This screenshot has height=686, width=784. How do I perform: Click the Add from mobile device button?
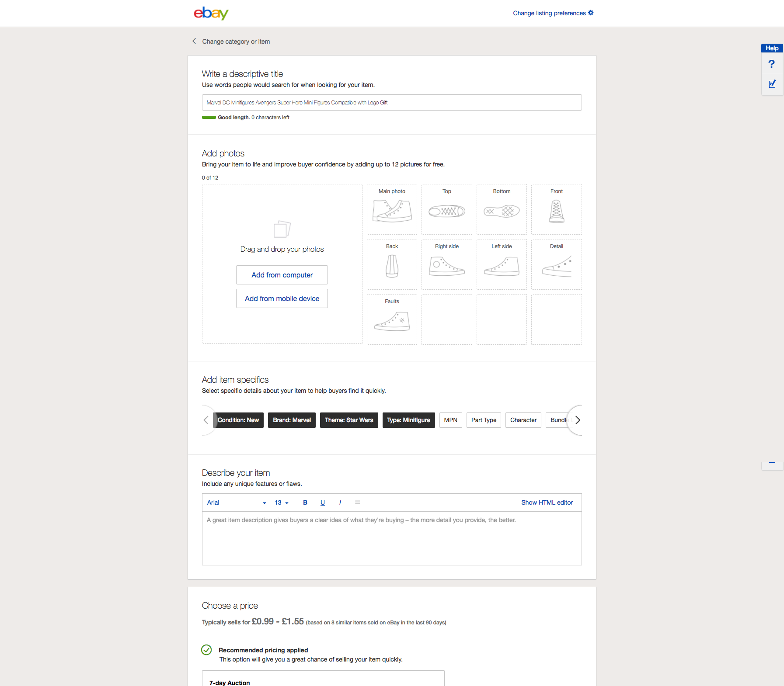(x=282, y=298)
